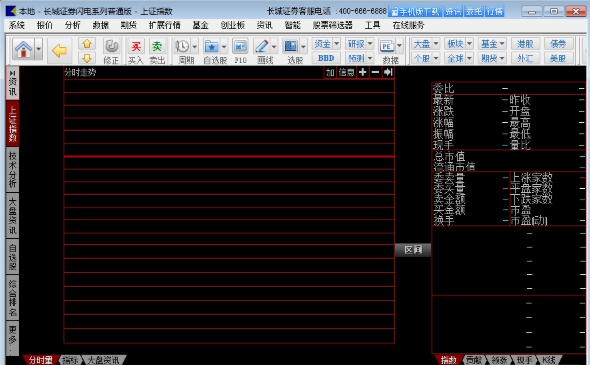This screenshot has height=365, width=590.
Task: Click the 美股 US stocks button
Action: tap(558, 58)
